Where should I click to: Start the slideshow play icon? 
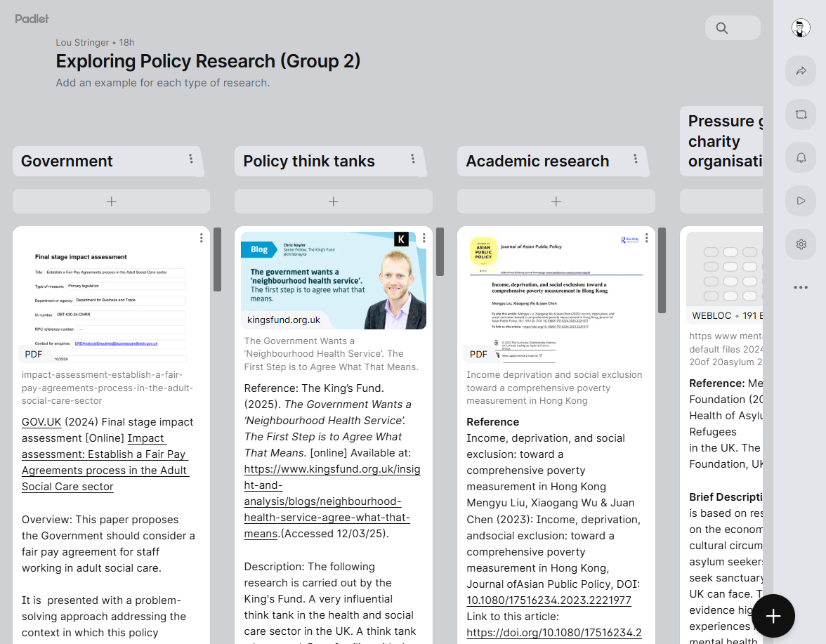(801, 201)
